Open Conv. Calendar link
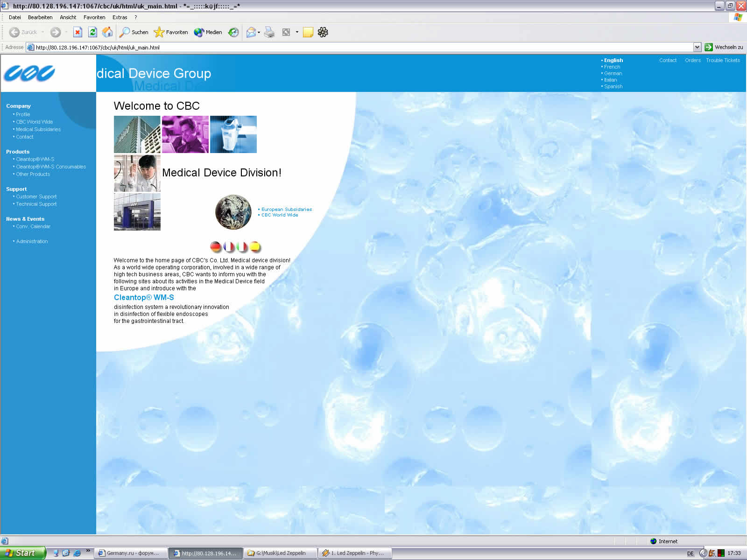The height and width of the screenshot is (560, 747). (x=33, y=226)
